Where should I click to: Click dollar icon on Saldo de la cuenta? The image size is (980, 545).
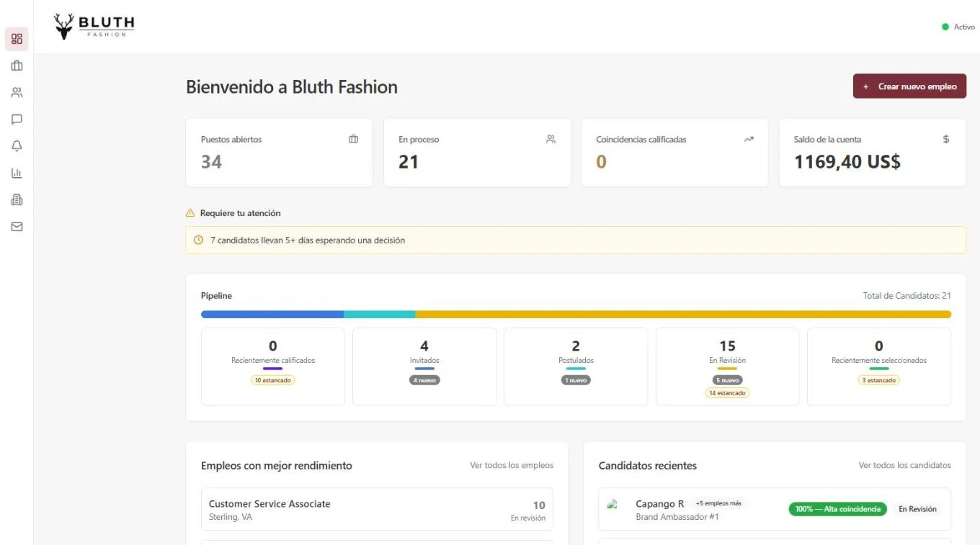point(946,139)
